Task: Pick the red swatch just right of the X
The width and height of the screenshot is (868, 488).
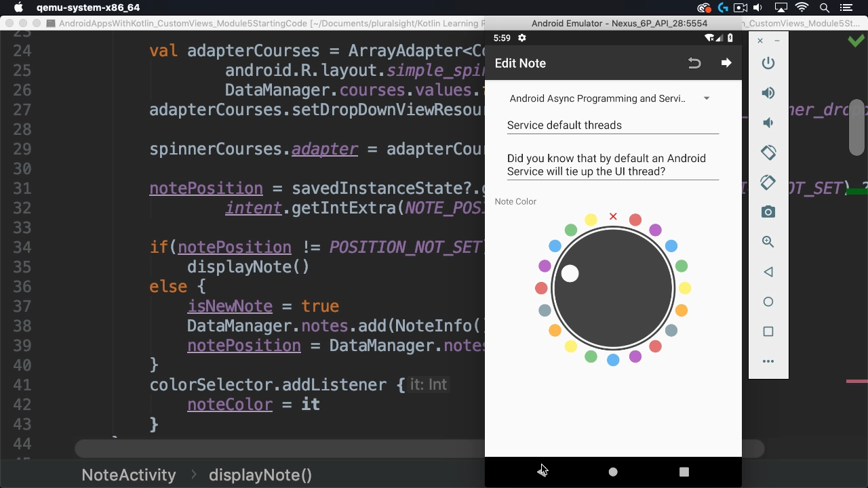Action: point(635,220)
